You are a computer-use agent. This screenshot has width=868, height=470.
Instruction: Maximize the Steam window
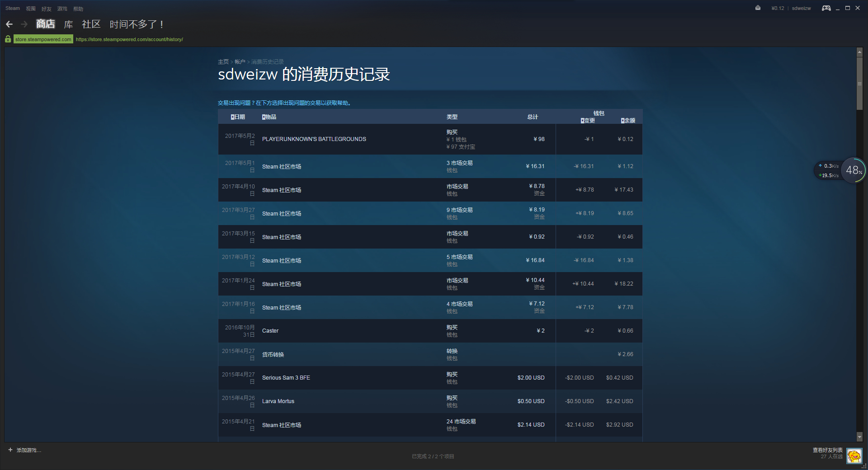click(x=848, y=8)
